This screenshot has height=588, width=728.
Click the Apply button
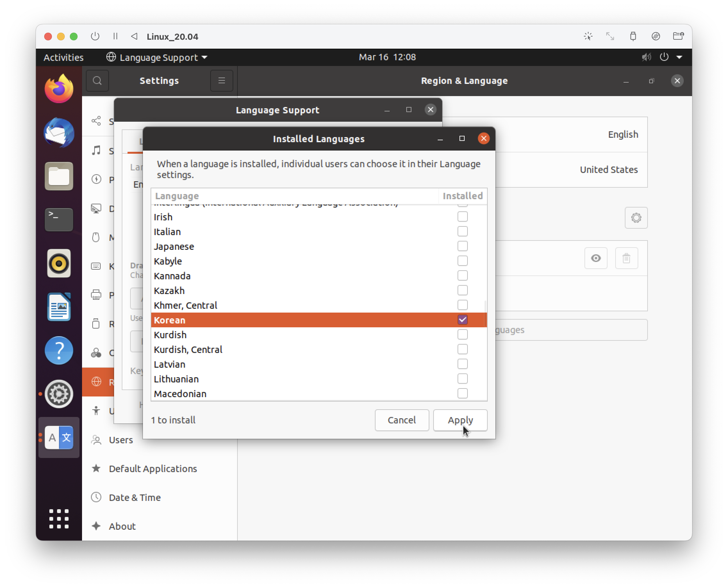point(460,420)
